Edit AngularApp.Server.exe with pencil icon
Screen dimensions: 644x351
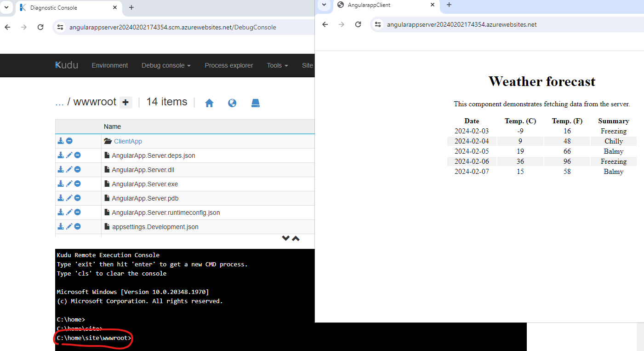69,184
